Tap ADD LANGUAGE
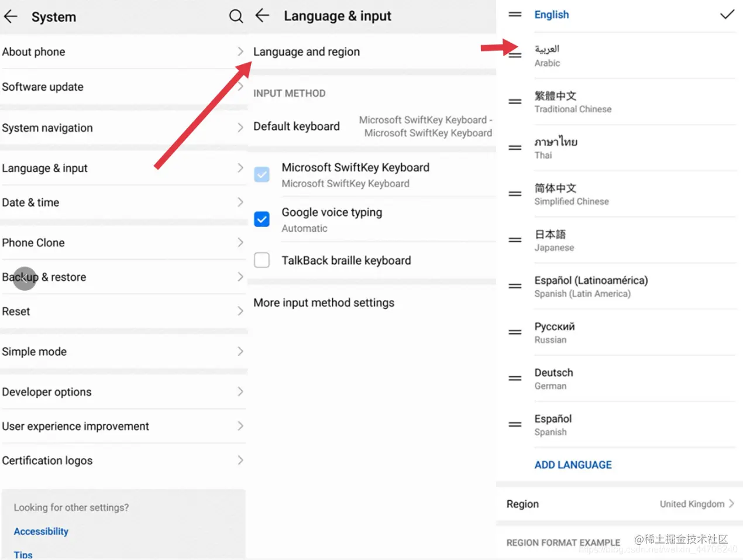This screenshot has height=560, width=743. 573,465
